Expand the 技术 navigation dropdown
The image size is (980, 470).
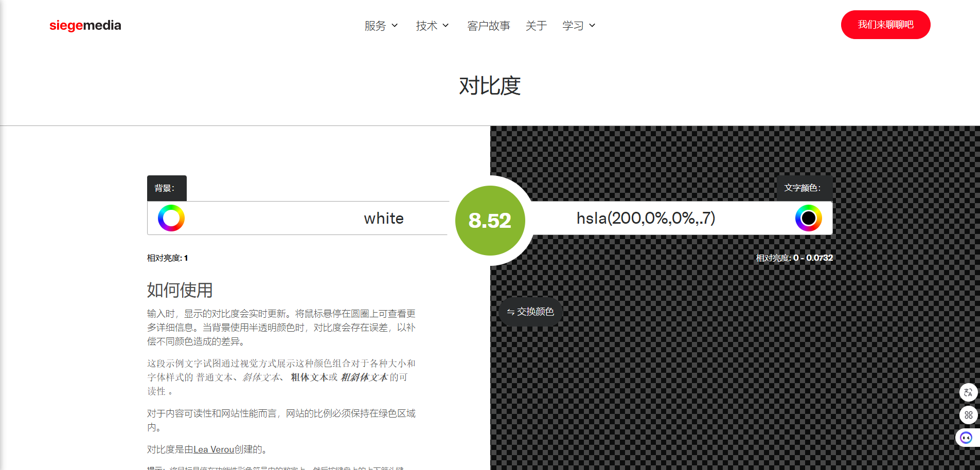pos(432,26)
